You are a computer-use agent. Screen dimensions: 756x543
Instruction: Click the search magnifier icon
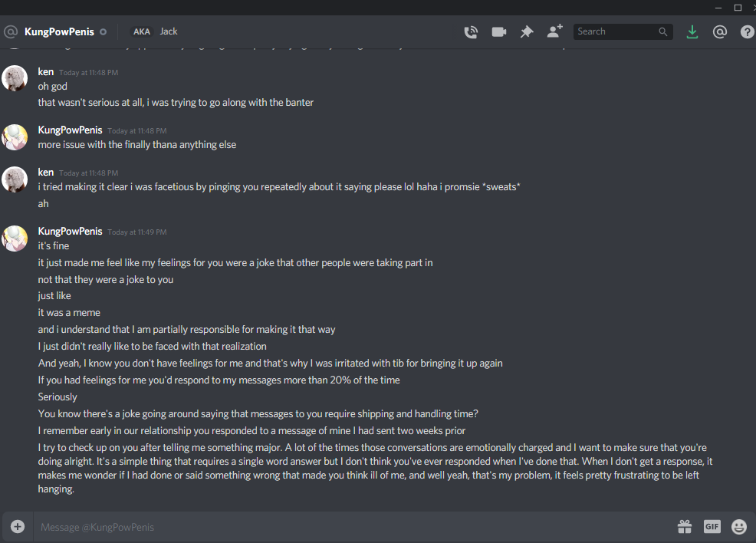(x=663, y=31)
